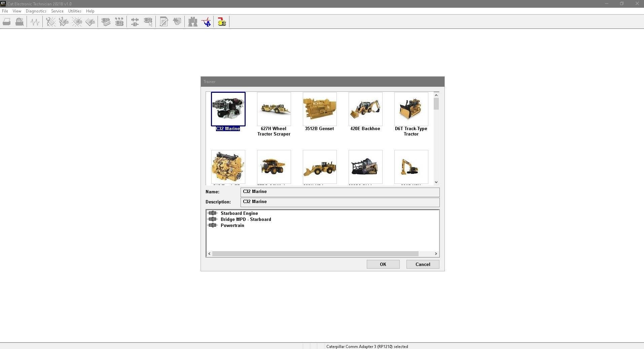Select the tracked mulcher machine thumbnail
Viewport: 644px width, 349px height.
coord(365,167)
